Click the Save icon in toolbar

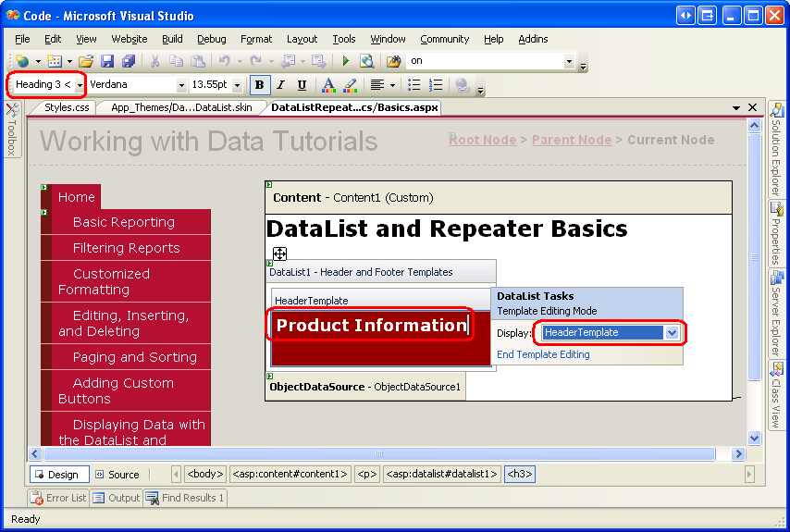tap(107, 61)
